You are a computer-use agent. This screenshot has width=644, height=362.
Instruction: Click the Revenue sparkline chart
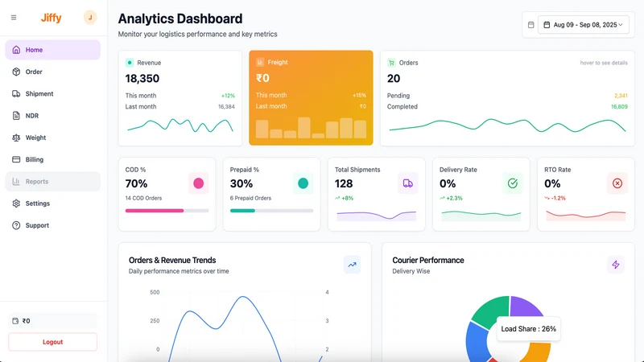[180, 125]
